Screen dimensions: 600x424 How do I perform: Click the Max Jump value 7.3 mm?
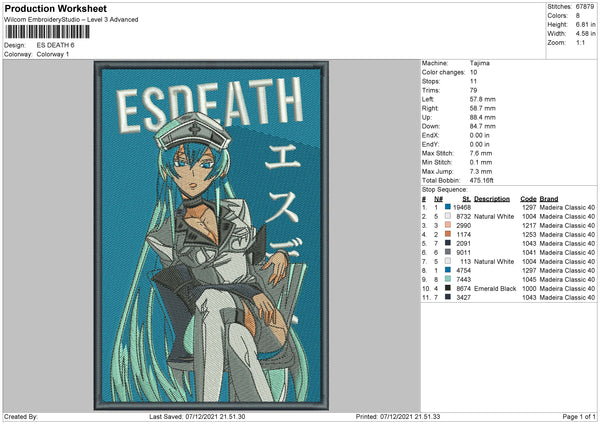point(481,171)
